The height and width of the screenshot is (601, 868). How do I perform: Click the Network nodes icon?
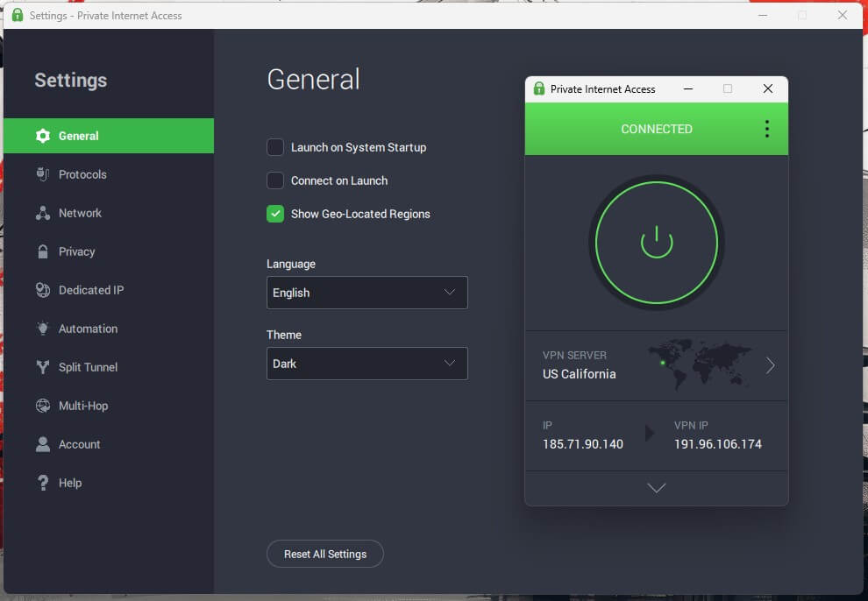tap(43, 213)
